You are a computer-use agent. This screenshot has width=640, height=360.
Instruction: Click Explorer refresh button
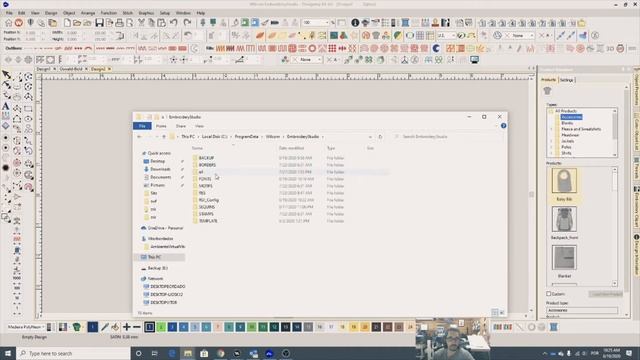coord(380,137)
